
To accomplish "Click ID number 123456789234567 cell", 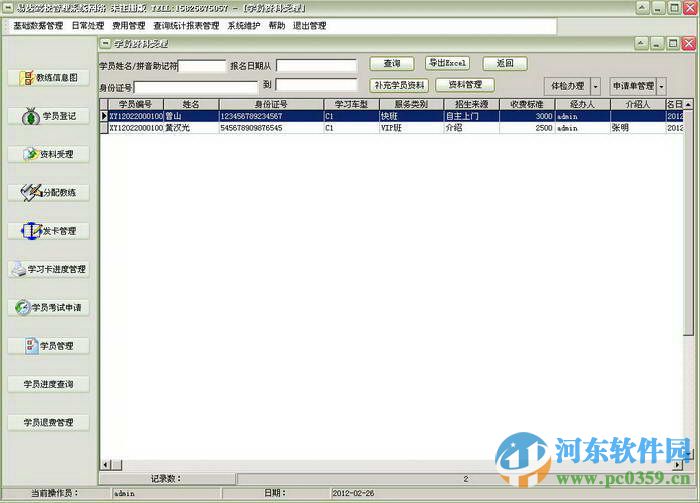I will [271, 116].
